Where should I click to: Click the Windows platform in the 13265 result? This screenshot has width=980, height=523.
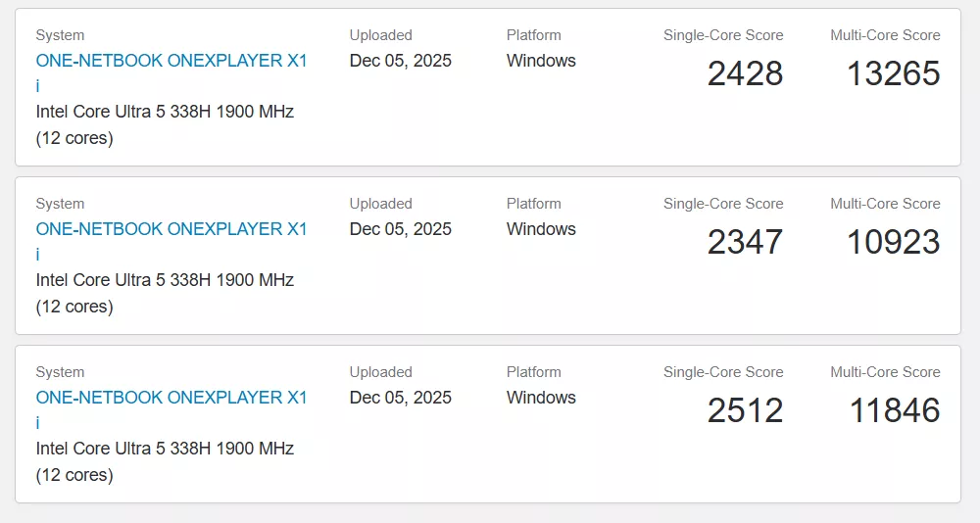coord(541,61)
